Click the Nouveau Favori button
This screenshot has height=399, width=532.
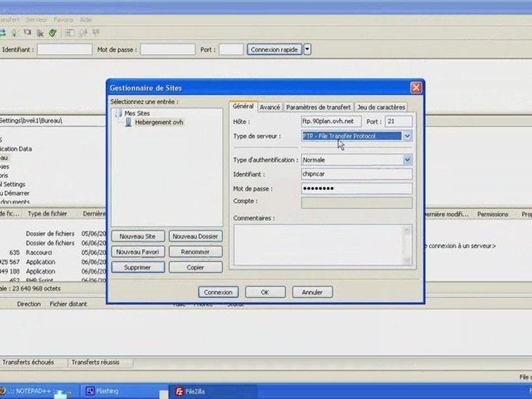point(138,252)
